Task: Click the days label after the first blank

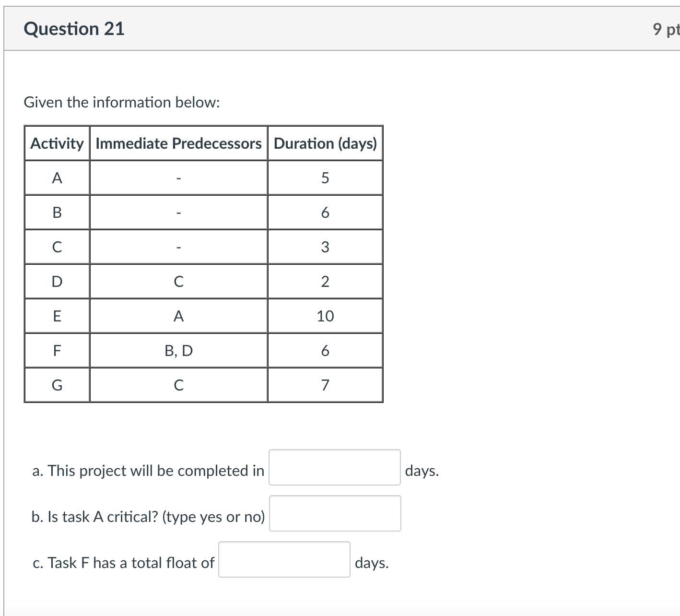Action: [422, 471]
